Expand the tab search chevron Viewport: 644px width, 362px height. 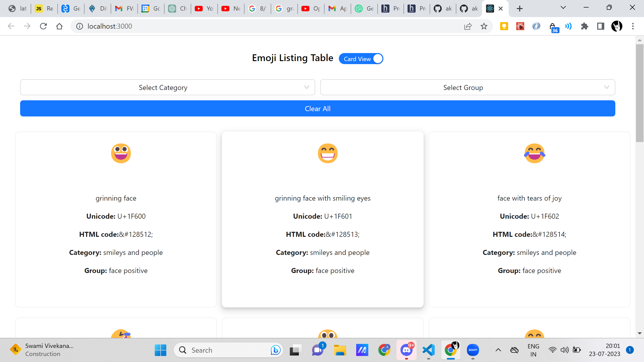[563, 8]
